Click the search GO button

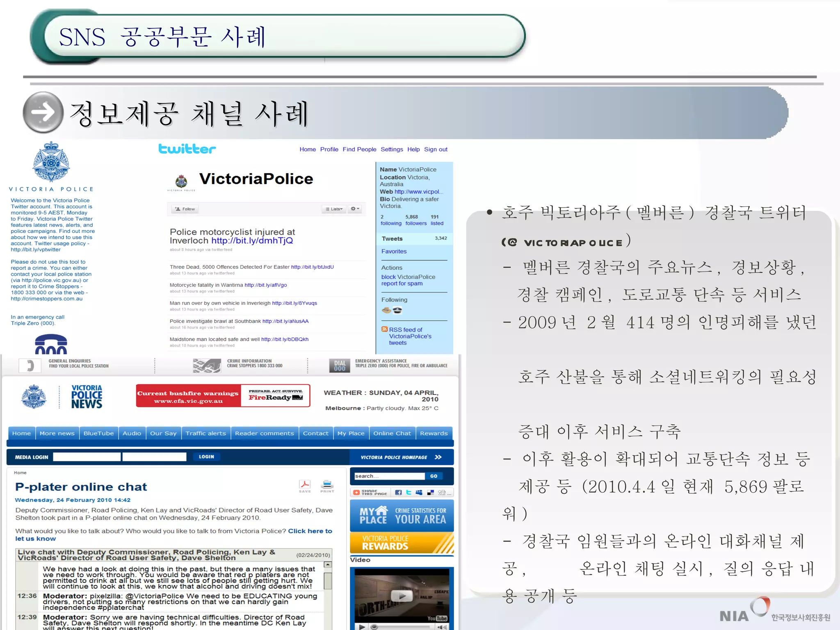pyautogui.click(x=434, y=476)
